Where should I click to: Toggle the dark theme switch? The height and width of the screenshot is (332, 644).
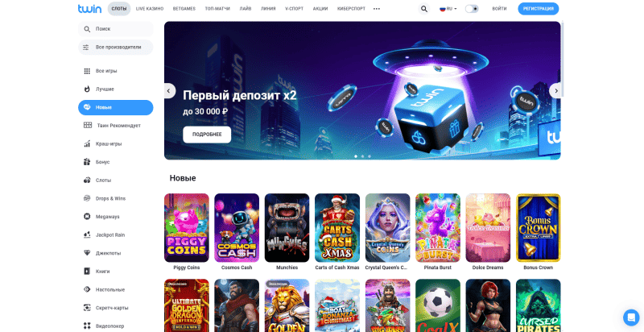(x=472, y=9)
